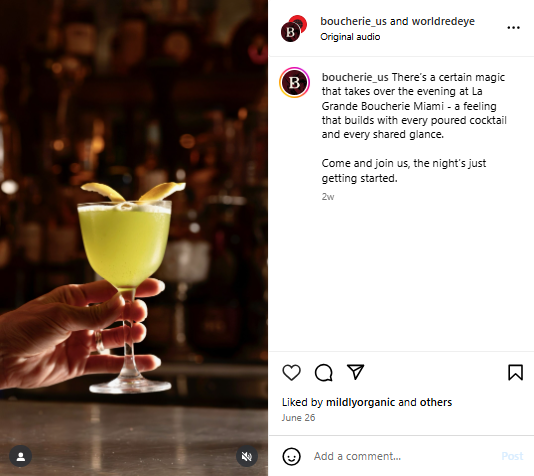Show tagged people on the video
Viewport: 534px width, 476px height.
[20, 456]
